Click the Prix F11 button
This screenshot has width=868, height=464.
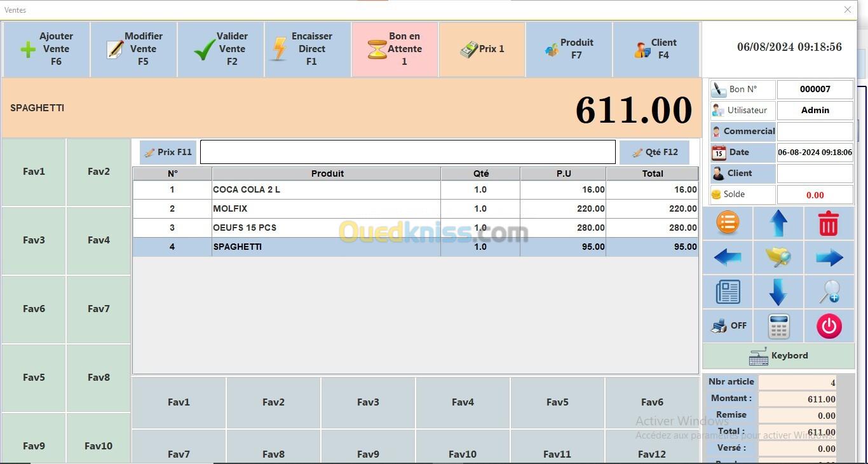(168, 153)
